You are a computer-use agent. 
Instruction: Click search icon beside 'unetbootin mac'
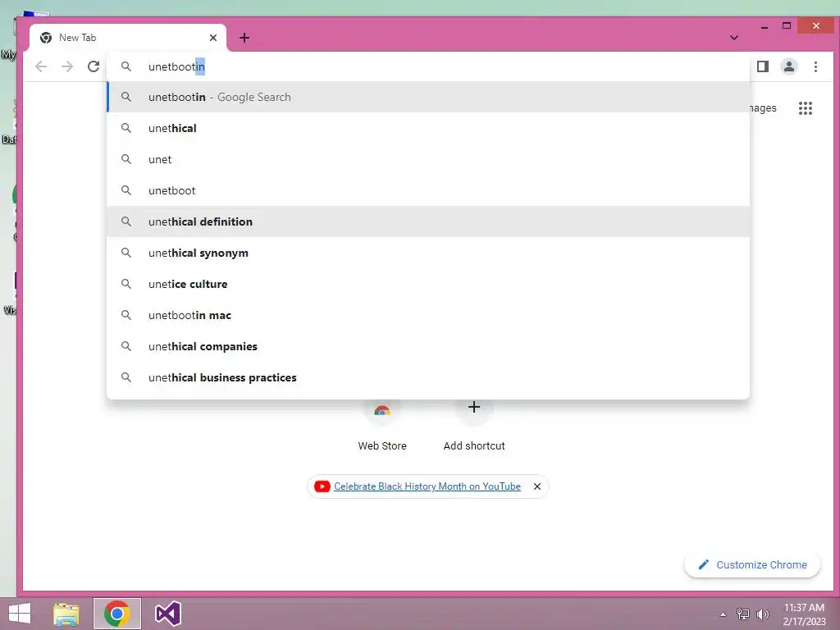[126, 315]
